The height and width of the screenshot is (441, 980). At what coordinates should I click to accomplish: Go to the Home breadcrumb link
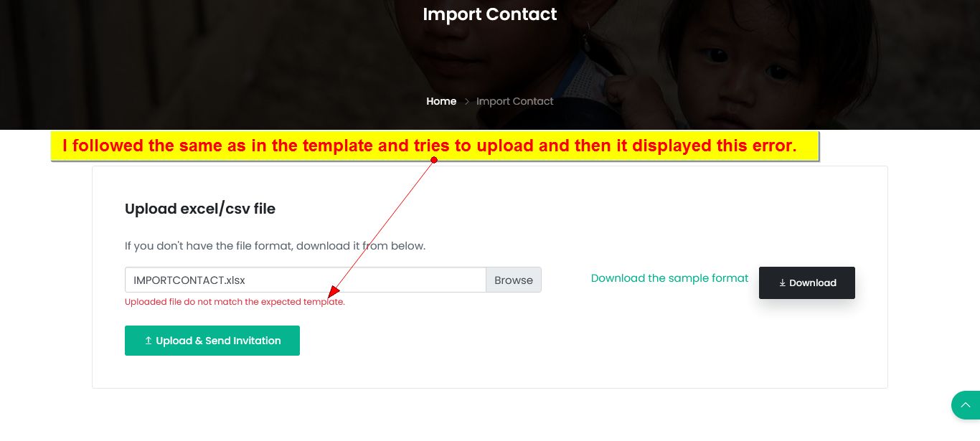(x=441, y=101)
